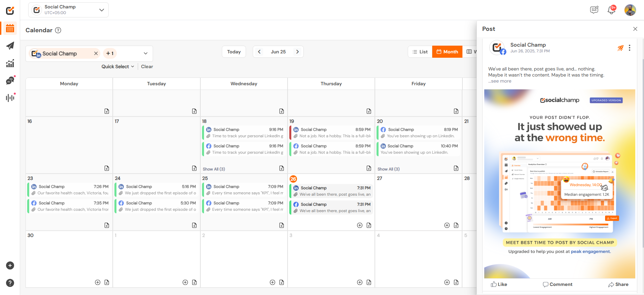This screenshot has width=644, height=295.
Task: Expand the post's see more link
Action: click(501, 81)
